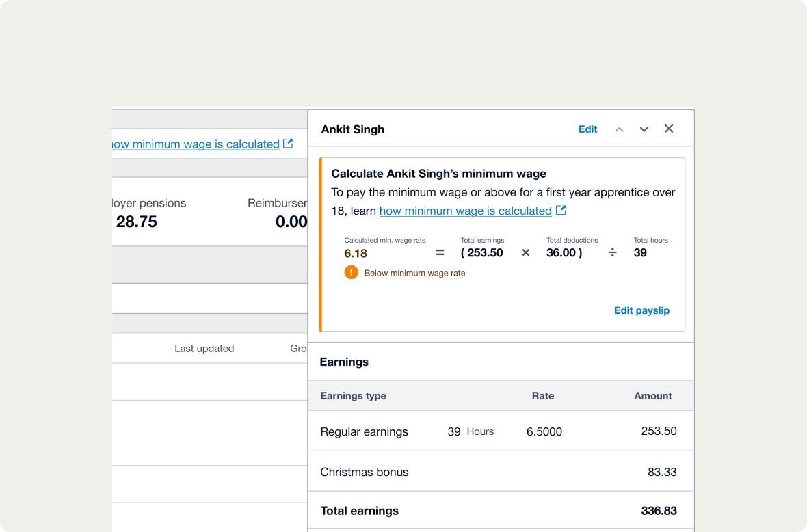
Task: Open minimum wage link in left background page
Action: click(x=196, y=144)
